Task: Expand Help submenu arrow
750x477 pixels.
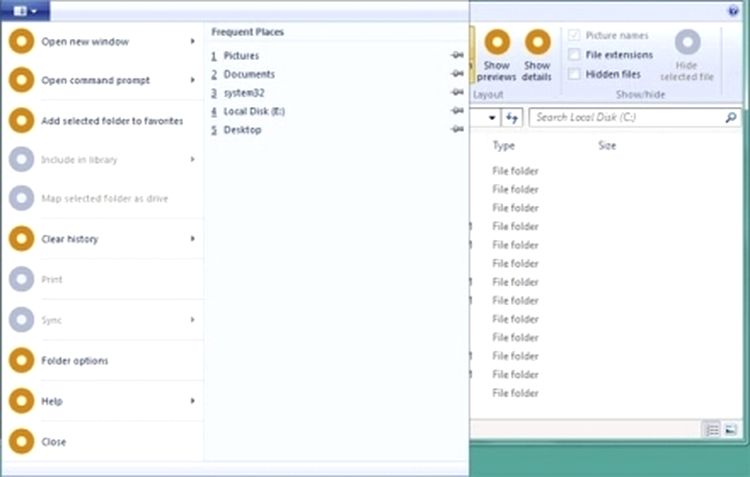Action: (x=193, y=401)
